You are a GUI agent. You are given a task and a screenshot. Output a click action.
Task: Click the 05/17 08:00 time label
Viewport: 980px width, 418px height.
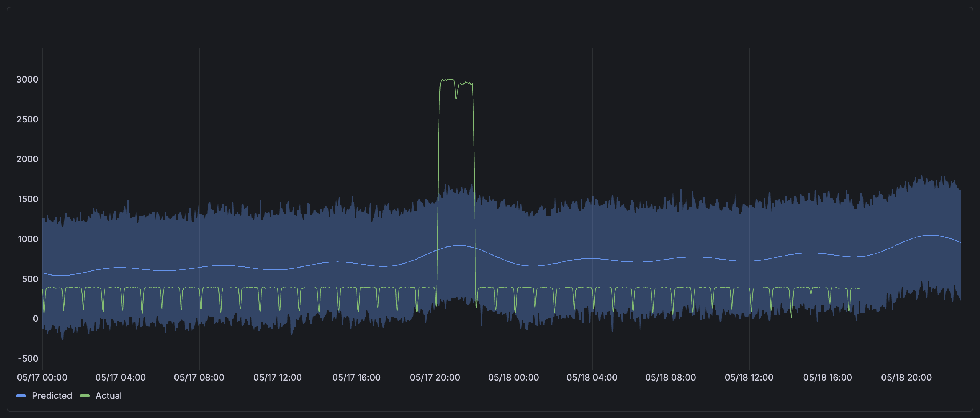click(199, 377)
